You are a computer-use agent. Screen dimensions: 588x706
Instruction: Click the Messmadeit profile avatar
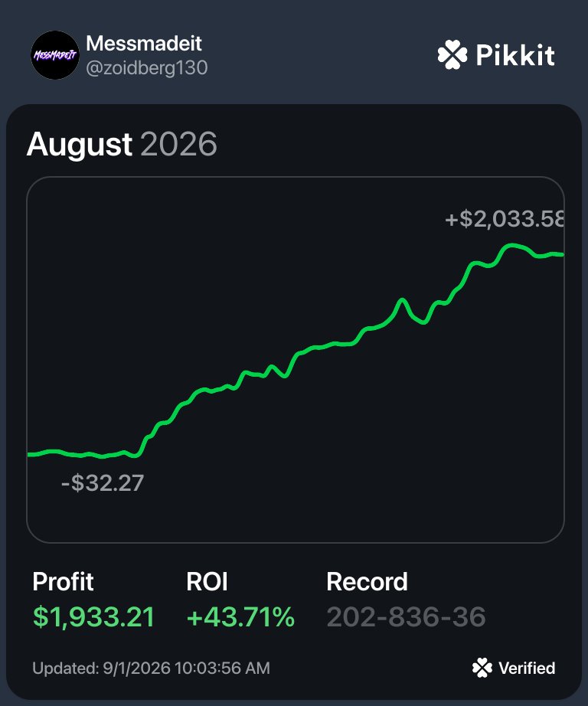click(55, 55)
